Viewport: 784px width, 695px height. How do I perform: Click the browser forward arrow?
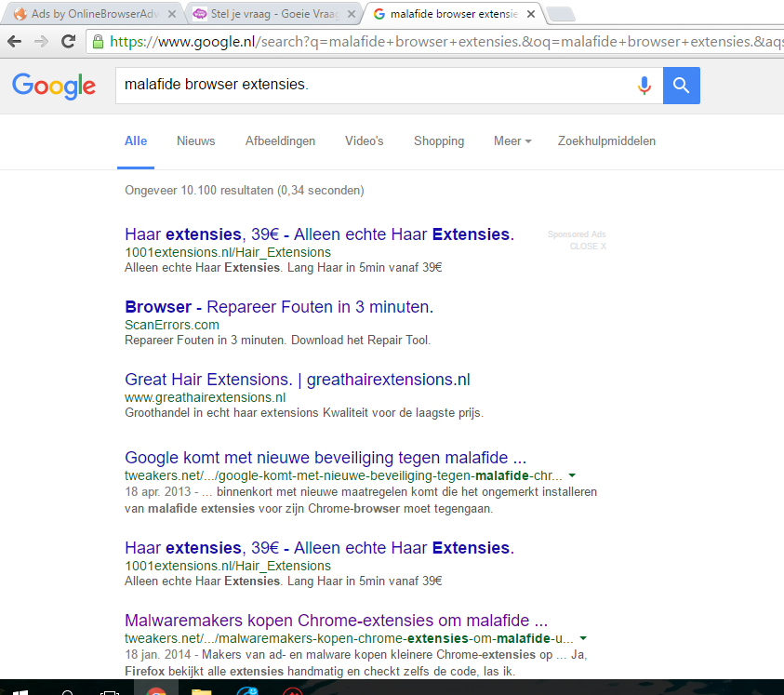click(42, 42)
